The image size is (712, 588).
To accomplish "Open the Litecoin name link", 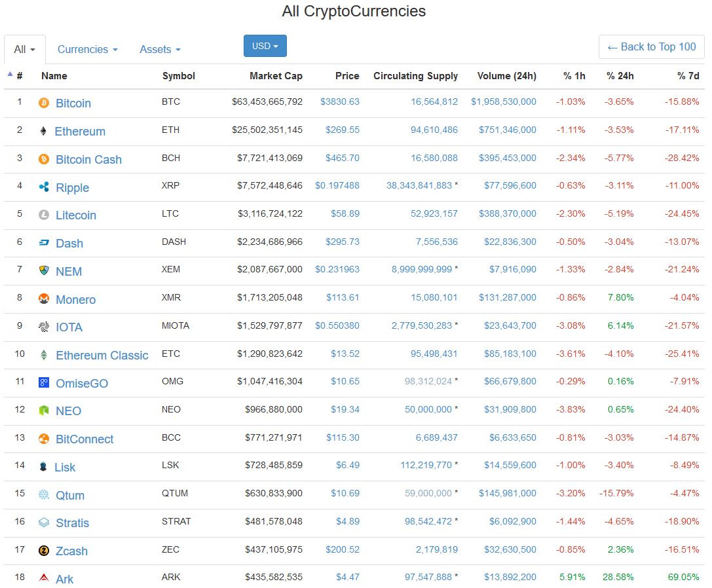I will click(76, 215).
